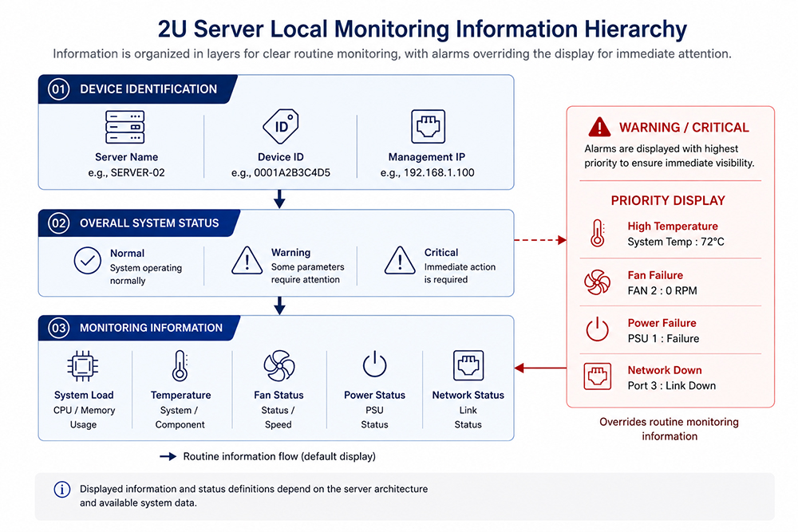Click the example value SERVER-02
This screenshot has width=798, height=532.
tap(138, 173)
